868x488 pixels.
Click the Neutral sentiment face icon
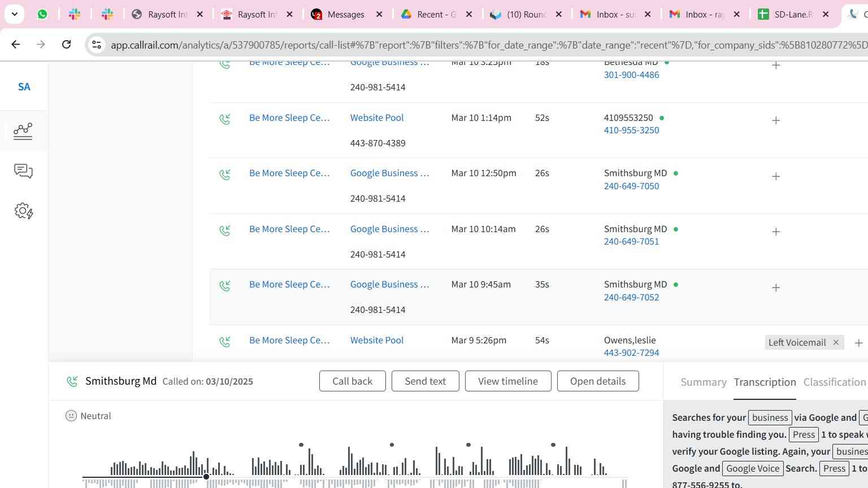(71, 416)
